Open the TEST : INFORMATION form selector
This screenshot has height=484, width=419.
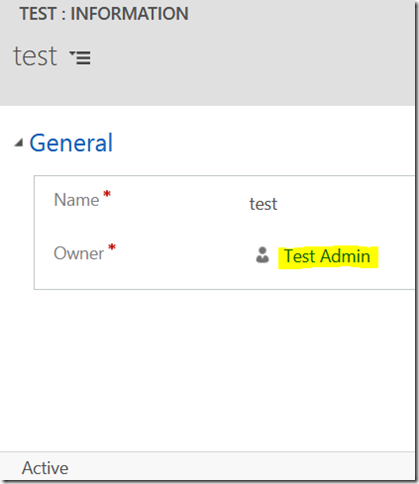click(104, 14)
